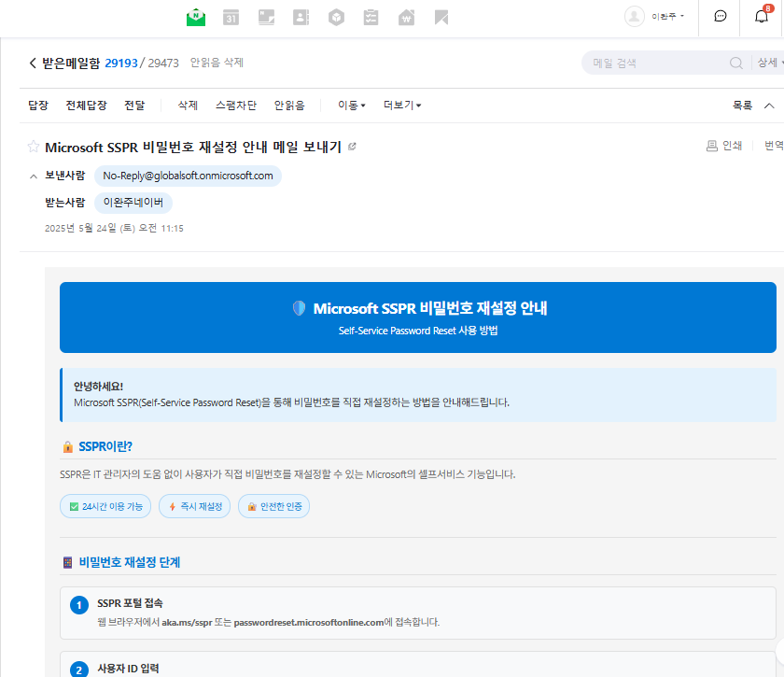The image size is (784, 677).
Task: Click the search magnifier icon
Action: (x=735, y=63)
